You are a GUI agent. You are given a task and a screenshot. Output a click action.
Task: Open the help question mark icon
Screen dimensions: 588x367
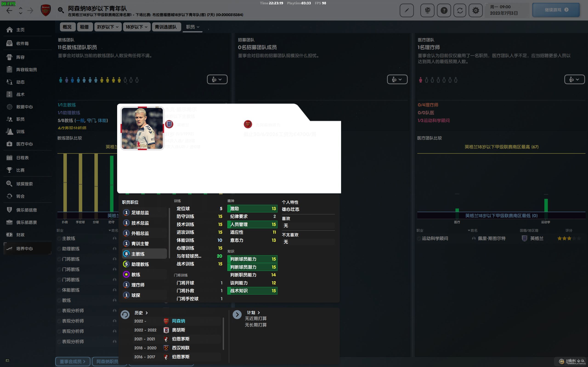444,10
